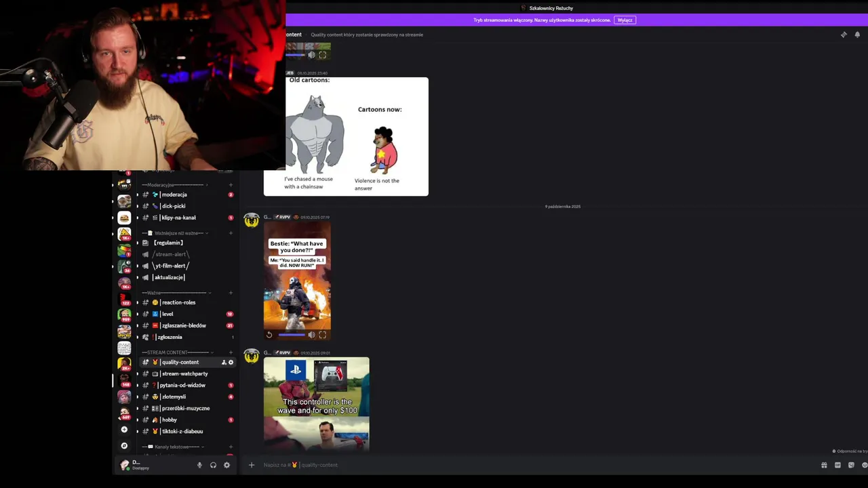Expand threads arrow beside hobby channel
The image size is (868, 488).
137,420
